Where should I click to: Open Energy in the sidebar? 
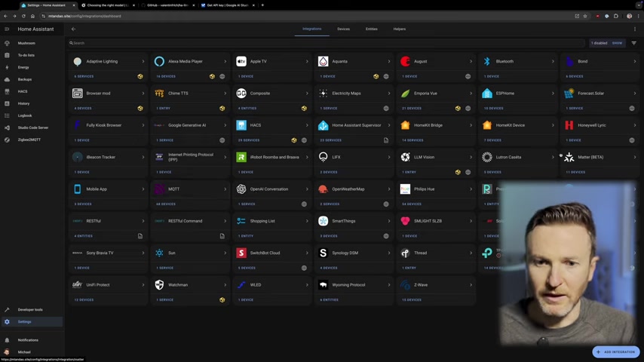click(x=32, y=67)
